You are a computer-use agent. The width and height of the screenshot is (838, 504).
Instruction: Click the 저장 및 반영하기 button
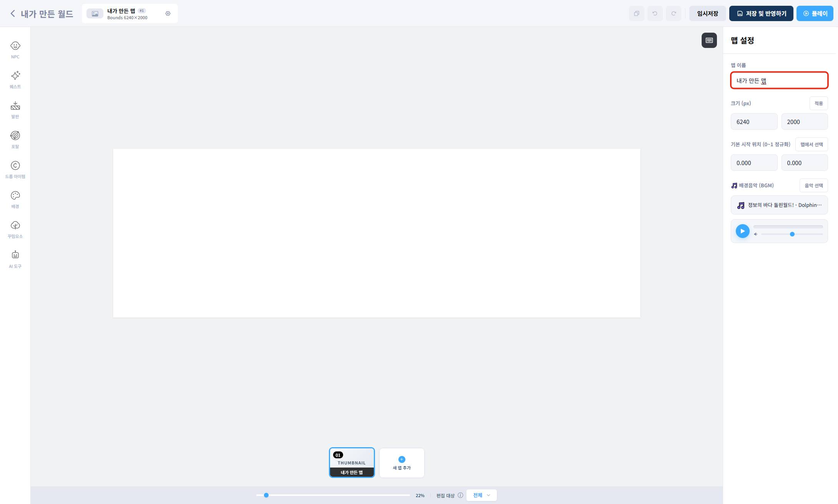pyautogui.click(x=761, y=13)
